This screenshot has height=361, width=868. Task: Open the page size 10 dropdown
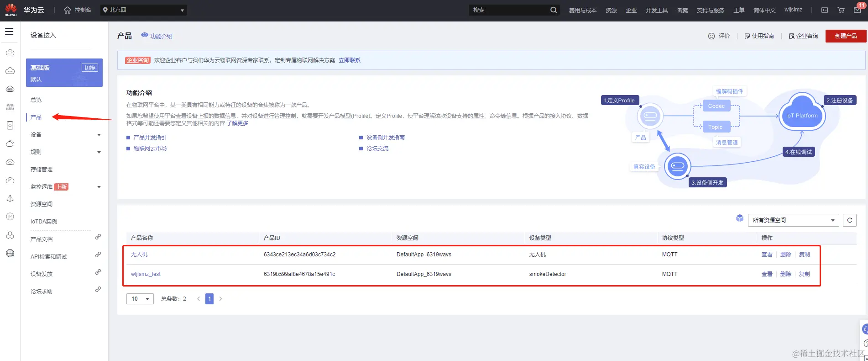(140, 299)
